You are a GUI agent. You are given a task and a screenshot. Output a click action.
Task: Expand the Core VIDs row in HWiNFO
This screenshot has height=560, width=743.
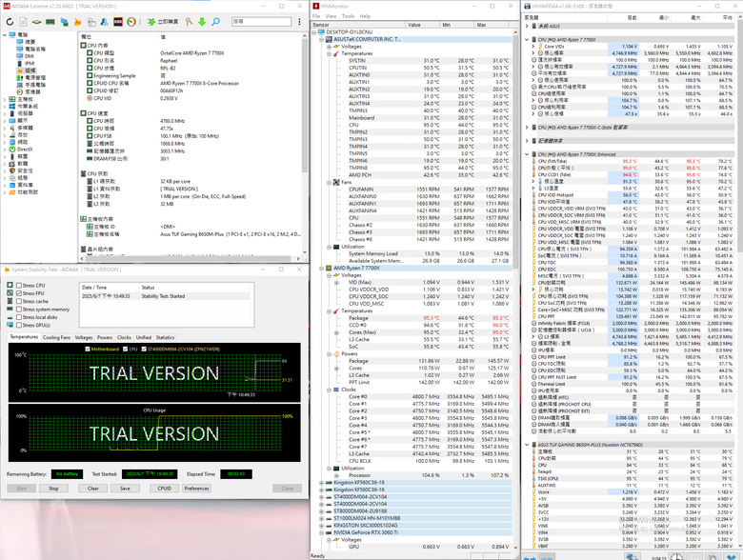click(x=534, y=47)
